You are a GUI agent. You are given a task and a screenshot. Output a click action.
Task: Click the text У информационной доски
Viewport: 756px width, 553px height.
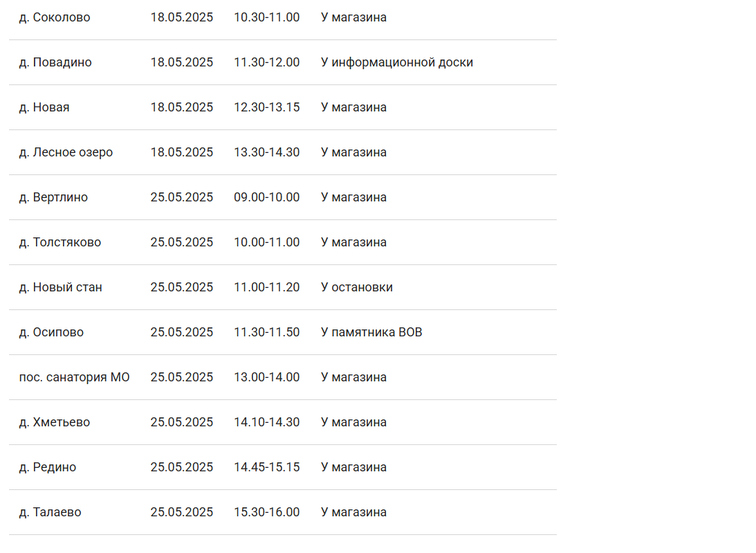click(x=397, y=62)
